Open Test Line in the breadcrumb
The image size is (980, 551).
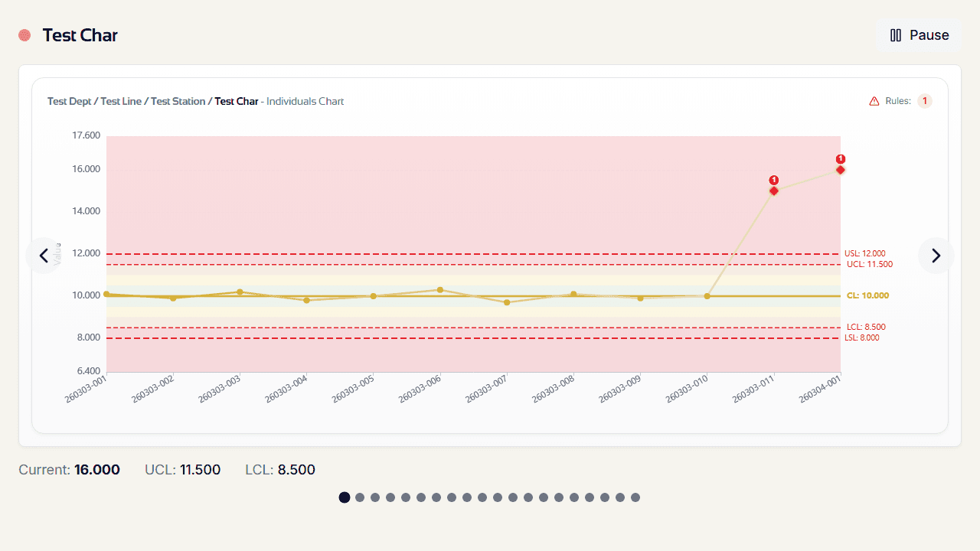[121, 101]
